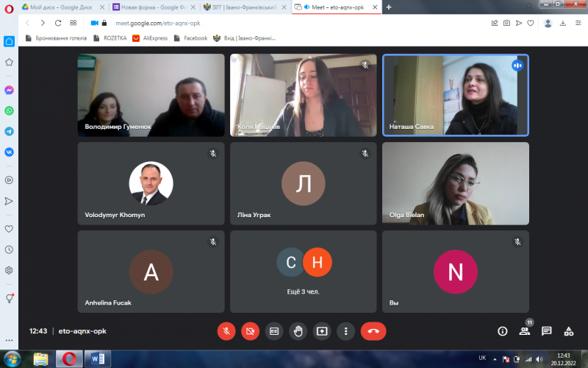
Task: Switch to the 'Новая форма' Google Forms tab
Action: point(154,7)
